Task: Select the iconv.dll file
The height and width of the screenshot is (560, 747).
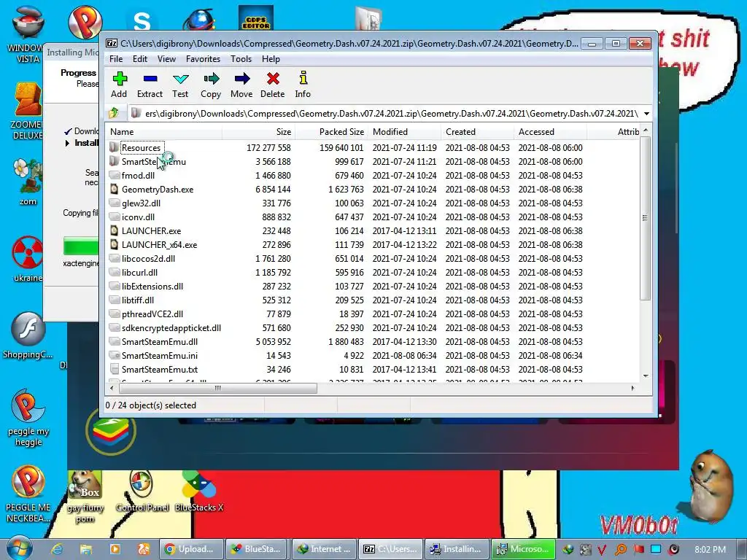Action: tap(138, 217)
